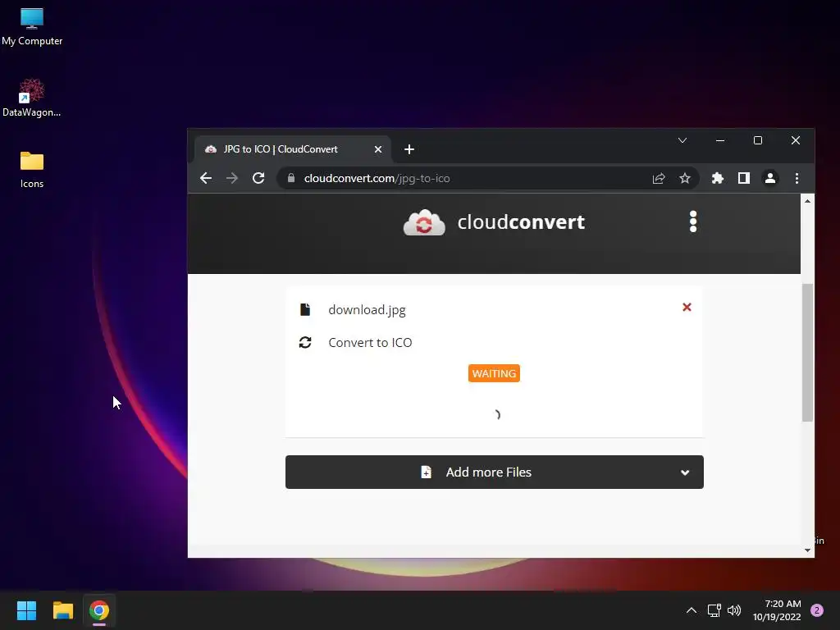The height and width of the screenshot is (630, 840).
Task: Open the DataWagon desktop shortcut
Action: pos(32,98)
